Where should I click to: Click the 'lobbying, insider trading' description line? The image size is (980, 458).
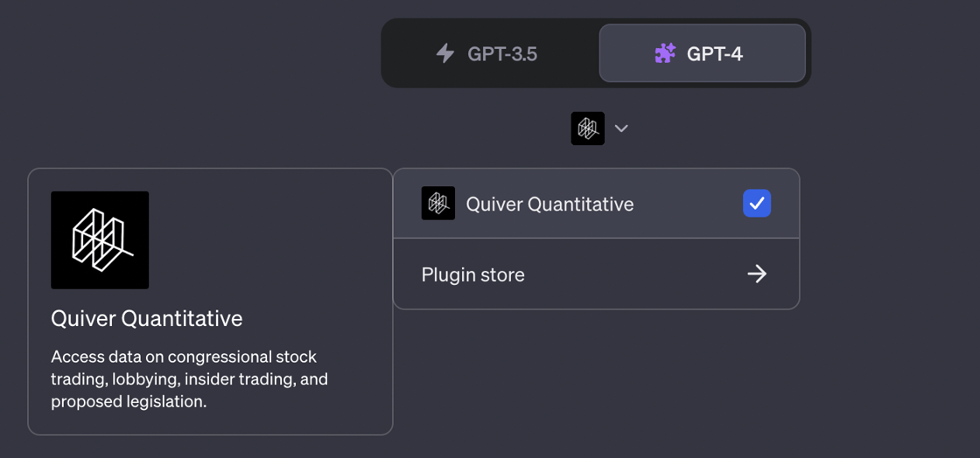click(189, 379)
